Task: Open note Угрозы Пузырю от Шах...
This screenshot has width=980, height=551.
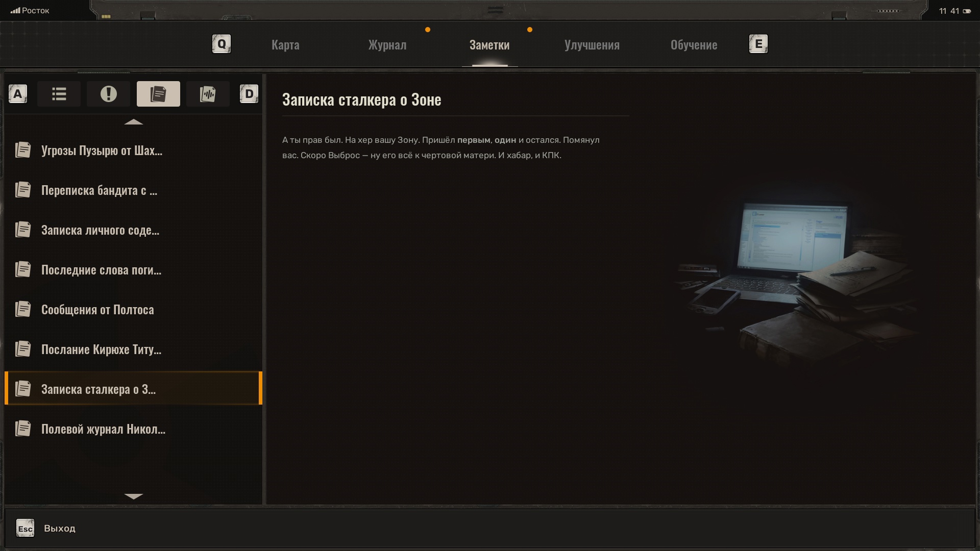Action: 133,151
